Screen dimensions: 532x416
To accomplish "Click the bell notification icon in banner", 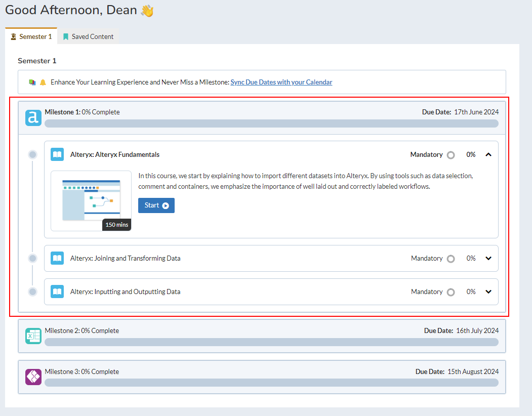I will tap(43, 82).
